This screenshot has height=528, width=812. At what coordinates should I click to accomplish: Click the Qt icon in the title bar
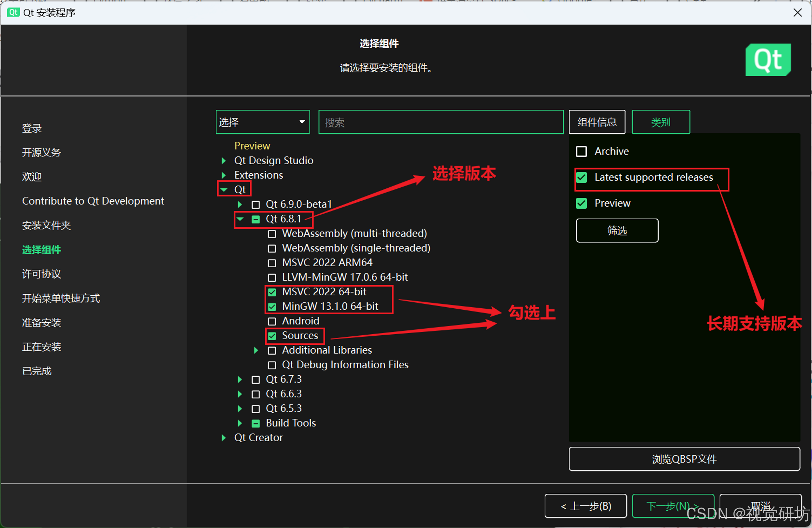[13, 12]
